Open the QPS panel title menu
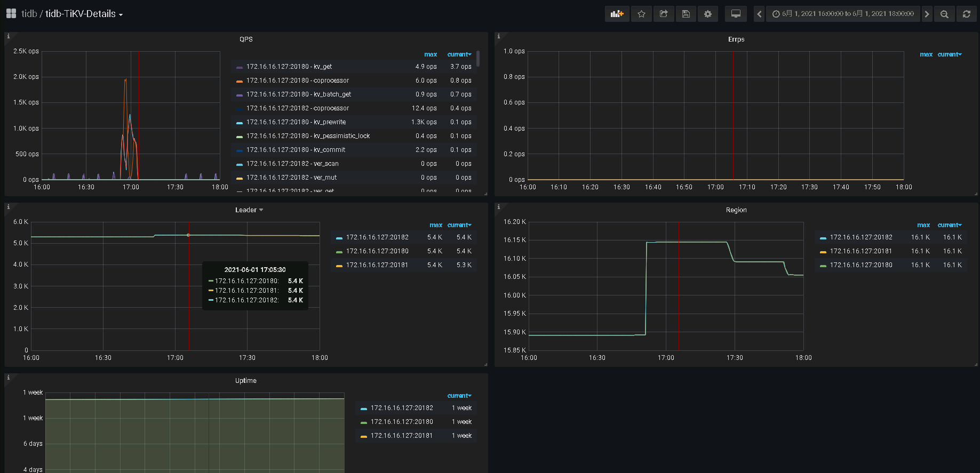The height and width of the screenshot is (473, 980). (246, 39)
